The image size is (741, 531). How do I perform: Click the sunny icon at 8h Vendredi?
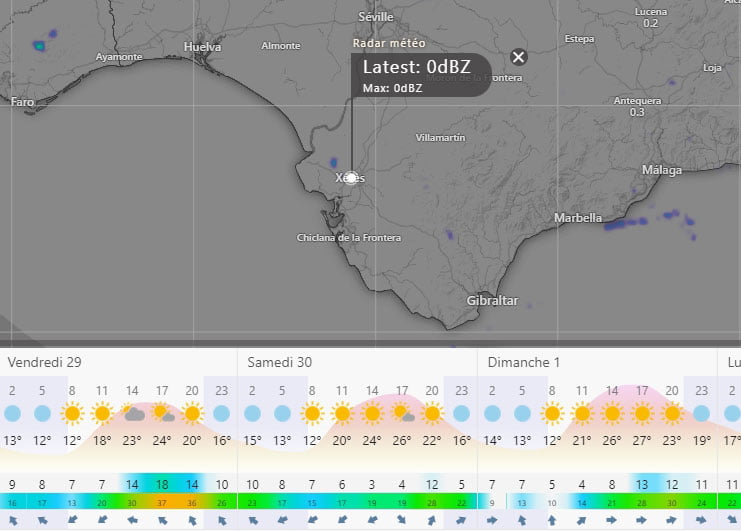[72, 413]
